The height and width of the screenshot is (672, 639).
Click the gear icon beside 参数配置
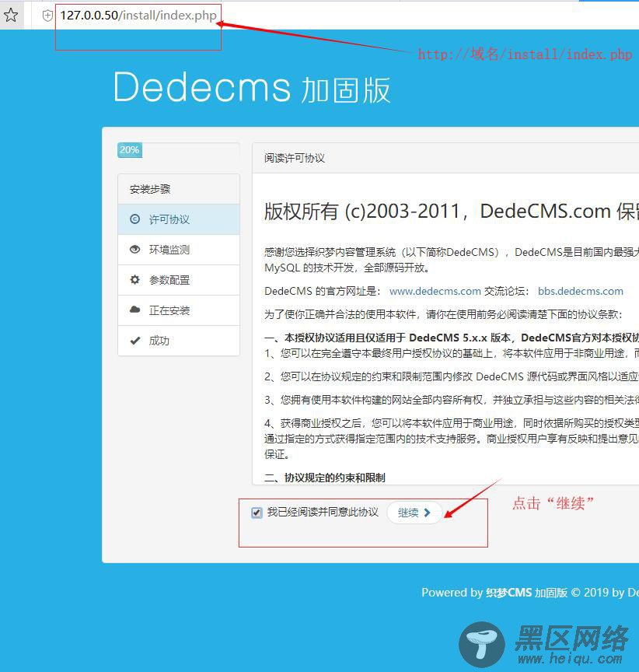click(135, 280)
